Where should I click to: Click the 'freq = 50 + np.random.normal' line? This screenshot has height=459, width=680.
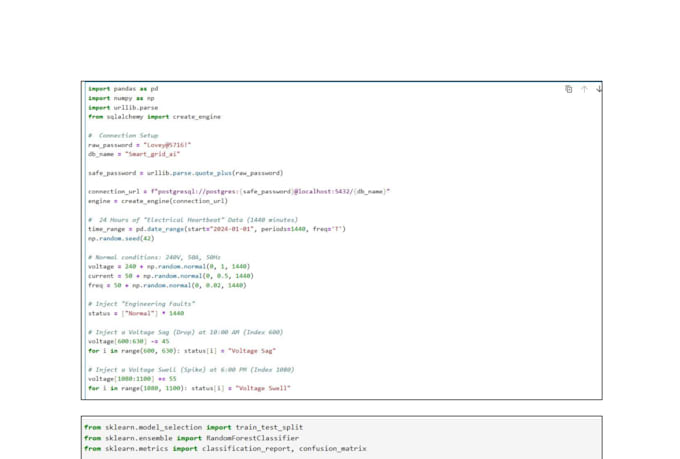click(x=167, y=285)
